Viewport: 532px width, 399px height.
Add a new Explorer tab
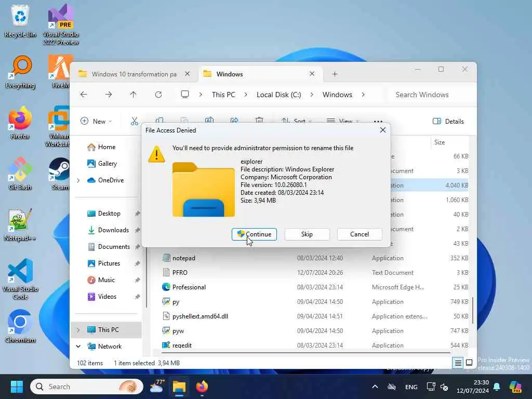click(335, 74)
